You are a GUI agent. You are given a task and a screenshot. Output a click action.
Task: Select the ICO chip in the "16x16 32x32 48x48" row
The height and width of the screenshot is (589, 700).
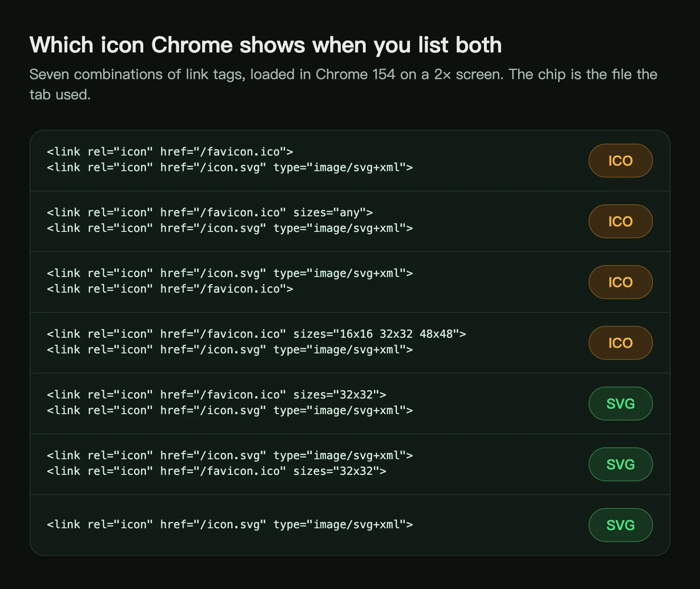[x=620, y=343]
